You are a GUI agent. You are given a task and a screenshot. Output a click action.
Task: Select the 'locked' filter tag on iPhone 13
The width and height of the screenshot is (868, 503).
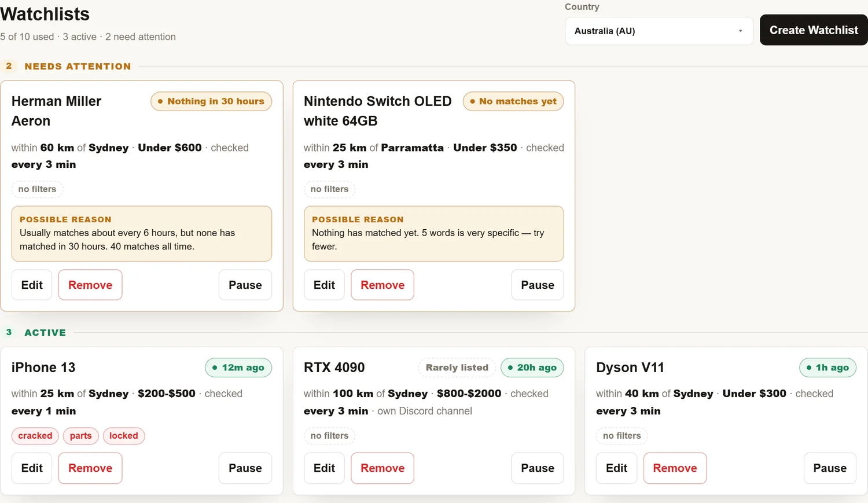click(x=124, y=436)
